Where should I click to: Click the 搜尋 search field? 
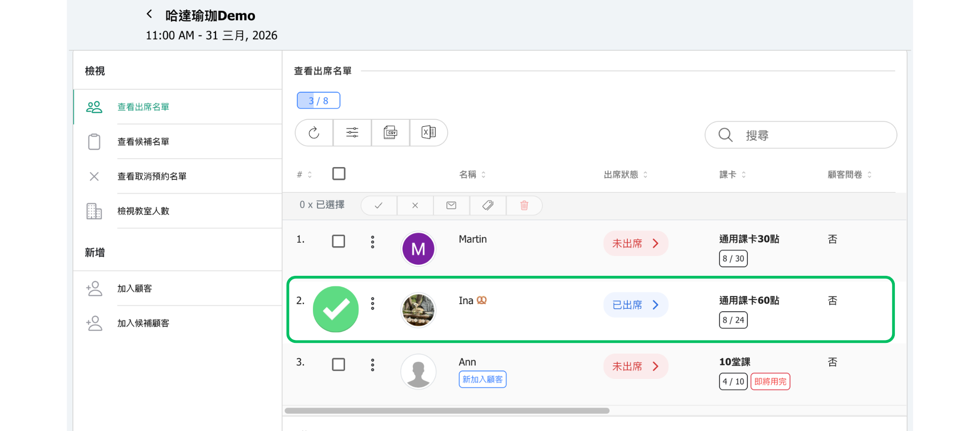point(809,135)
